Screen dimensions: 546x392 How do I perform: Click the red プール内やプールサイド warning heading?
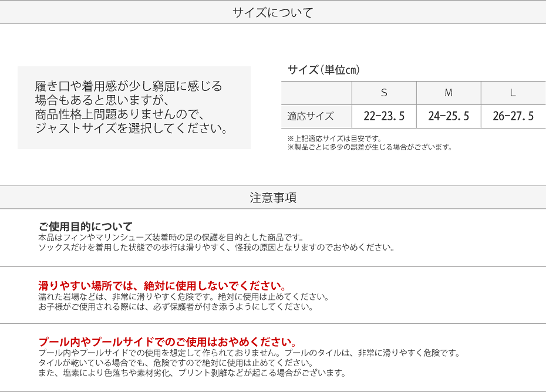pyautogui.click(x=167, y=342)
